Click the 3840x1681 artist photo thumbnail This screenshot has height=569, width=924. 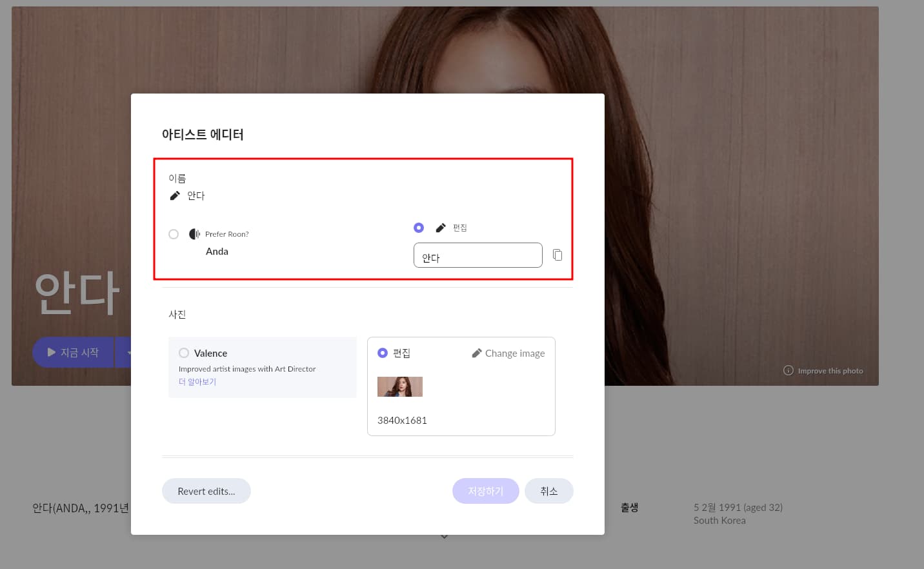[400, 386]
